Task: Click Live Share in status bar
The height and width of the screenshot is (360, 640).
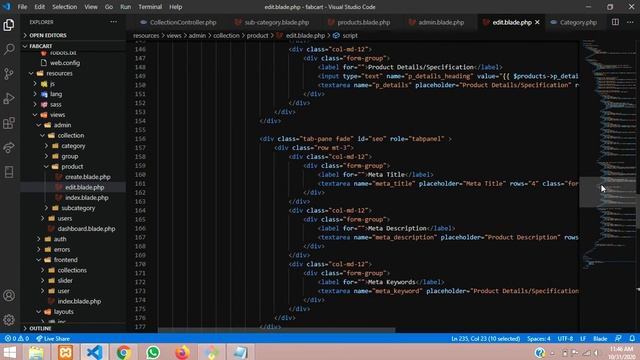Action: coord(53,338)
